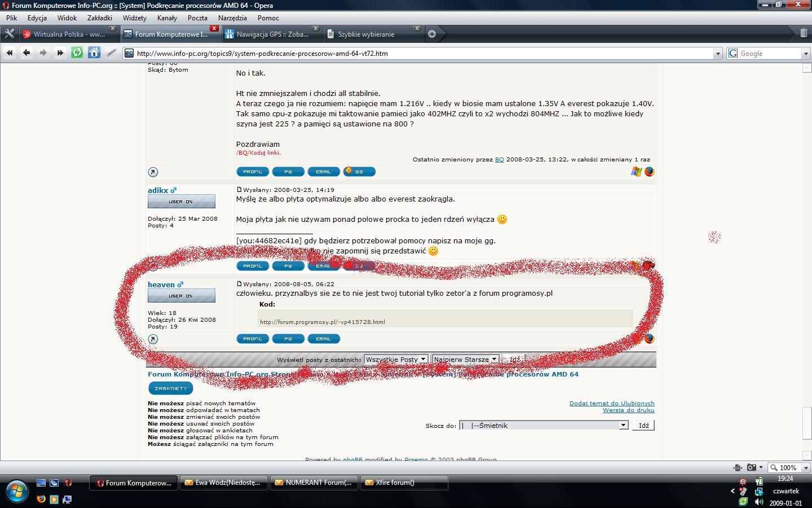812x508 pixels.
Task: Click the status bar icon left of the camera
Action: click(x=738, y=467)
